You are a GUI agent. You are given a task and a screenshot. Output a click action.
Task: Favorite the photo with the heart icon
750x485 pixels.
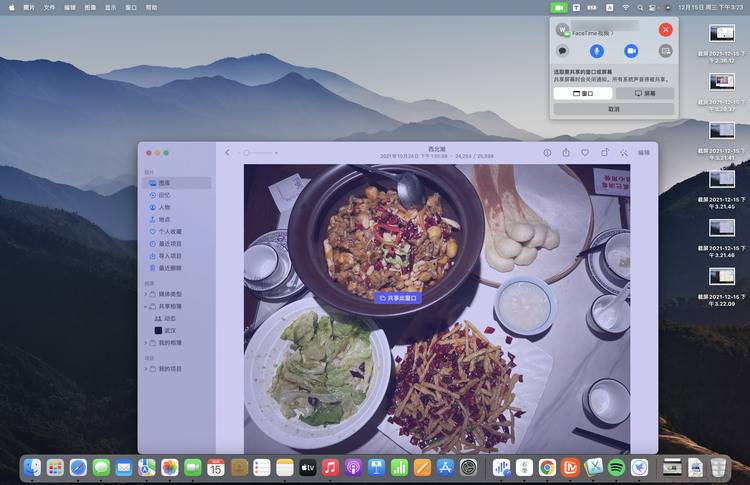point(585,153)
